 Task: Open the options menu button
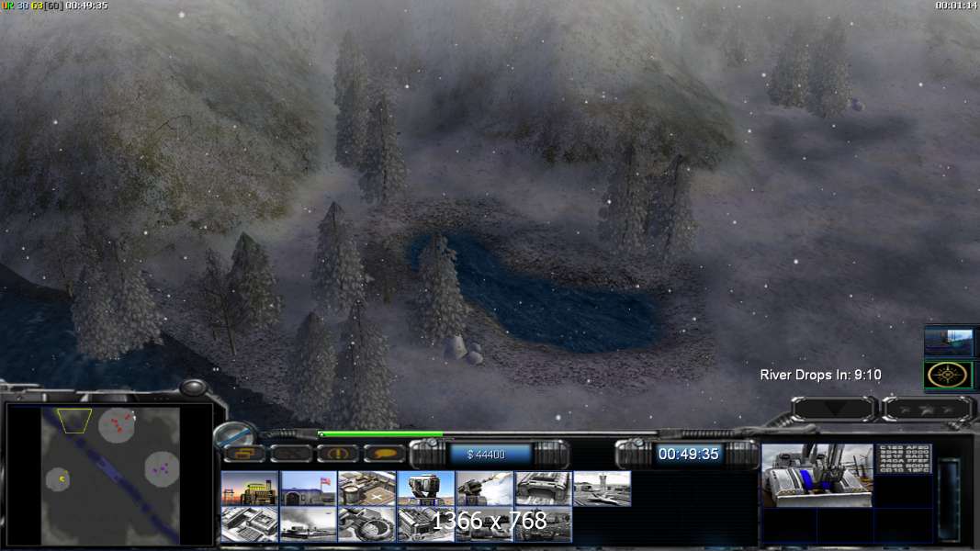244,454
